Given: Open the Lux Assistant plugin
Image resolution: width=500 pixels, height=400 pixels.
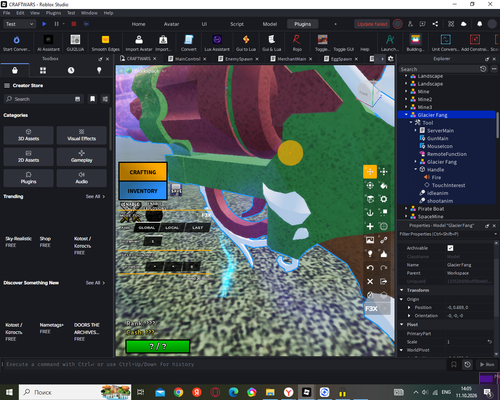Looking at the screenshot, I should [217, 43].
